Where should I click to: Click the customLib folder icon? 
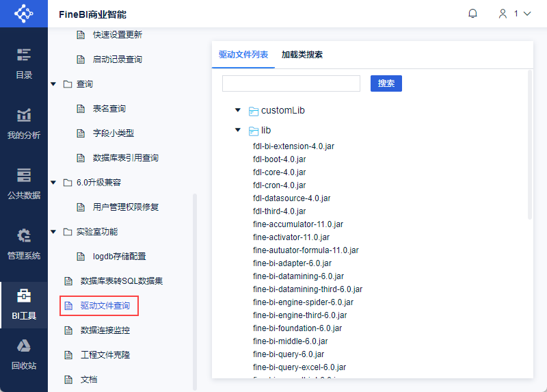pyautogui.click(x=254, y=111)
